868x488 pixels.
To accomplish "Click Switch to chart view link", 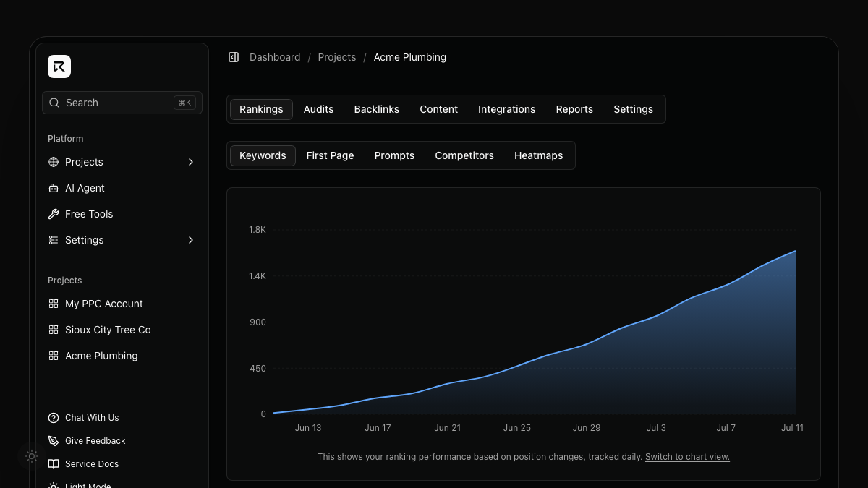I will (687, 457).
